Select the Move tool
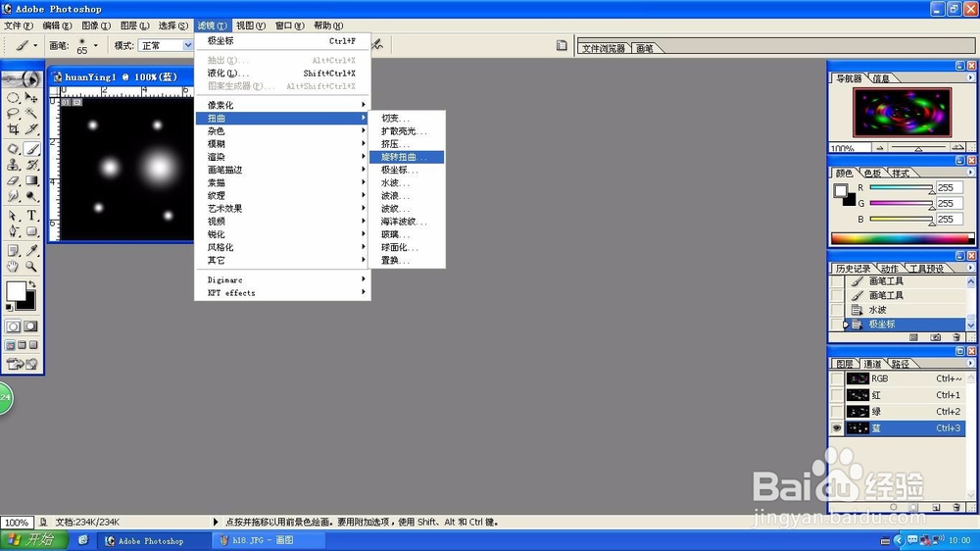This screenshot has width=980, height=551. (x=31, y=98)
